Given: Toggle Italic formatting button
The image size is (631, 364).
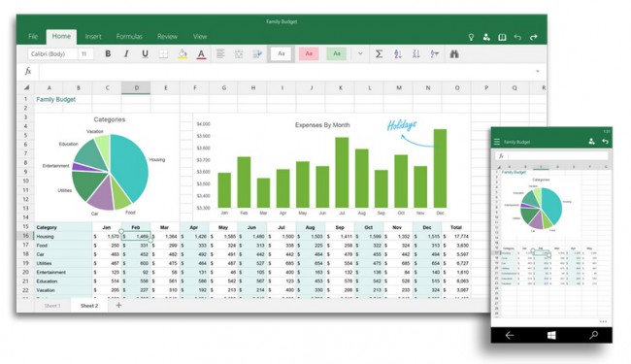Looking at the screenshot, I should click(x=126, y=53).
